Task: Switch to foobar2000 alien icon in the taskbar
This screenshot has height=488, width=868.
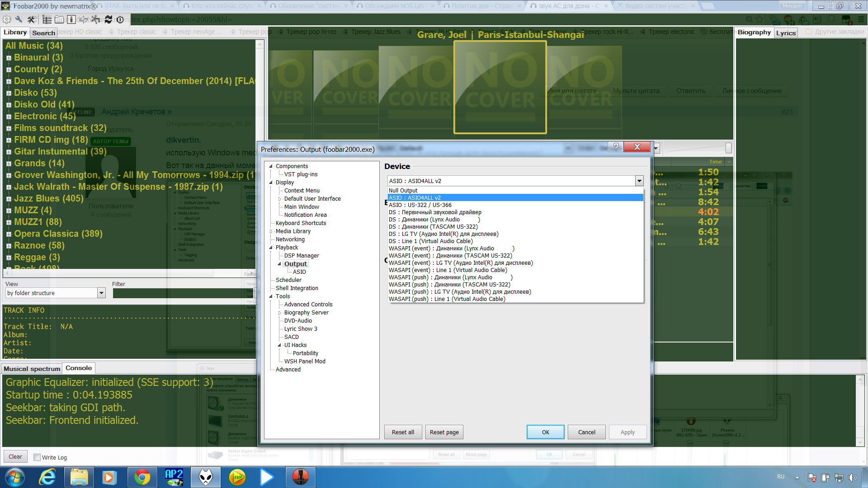Action: (206, 477)
